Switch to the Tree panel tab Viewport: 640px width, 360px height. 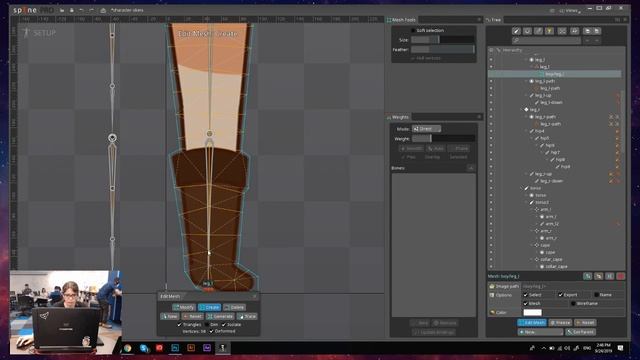click(493, 20)
